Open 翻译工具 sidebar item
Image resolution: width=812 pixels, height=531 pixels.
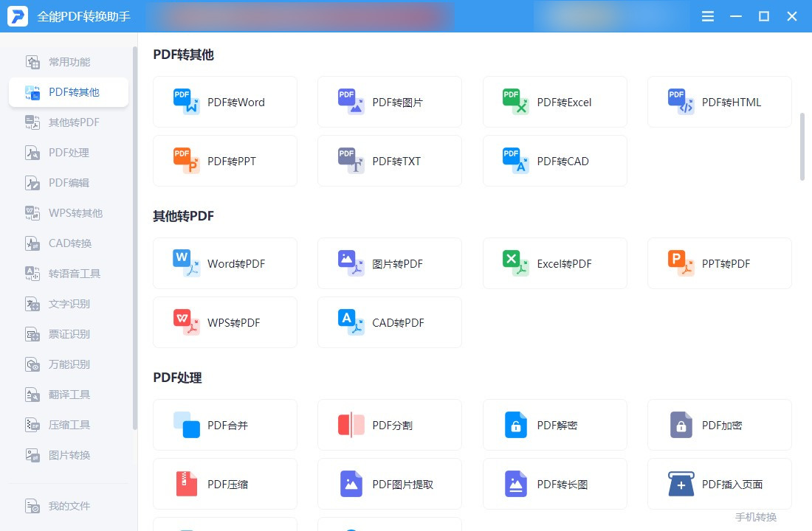(69, 395)
